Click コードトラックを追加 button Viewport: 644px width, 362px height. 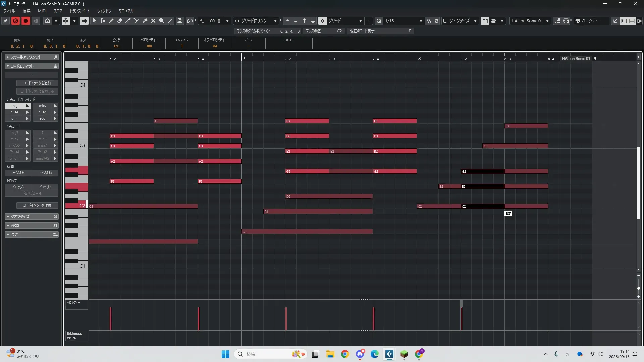[37, 83]
